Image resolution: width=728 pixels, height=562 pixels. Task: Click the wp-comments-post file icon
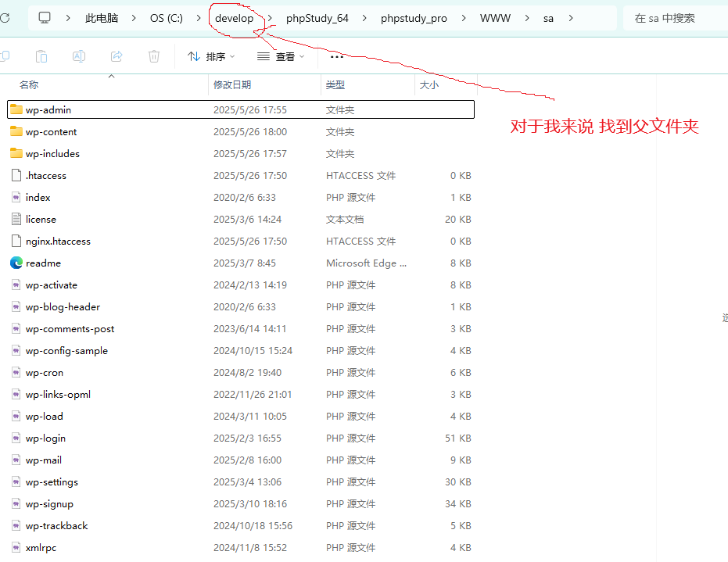[16, 328]
